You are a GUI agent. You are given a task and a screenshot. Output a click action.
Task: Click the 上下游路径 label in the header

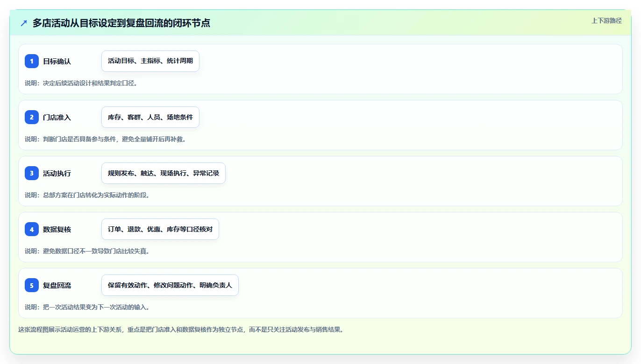[x=606, y=21]
